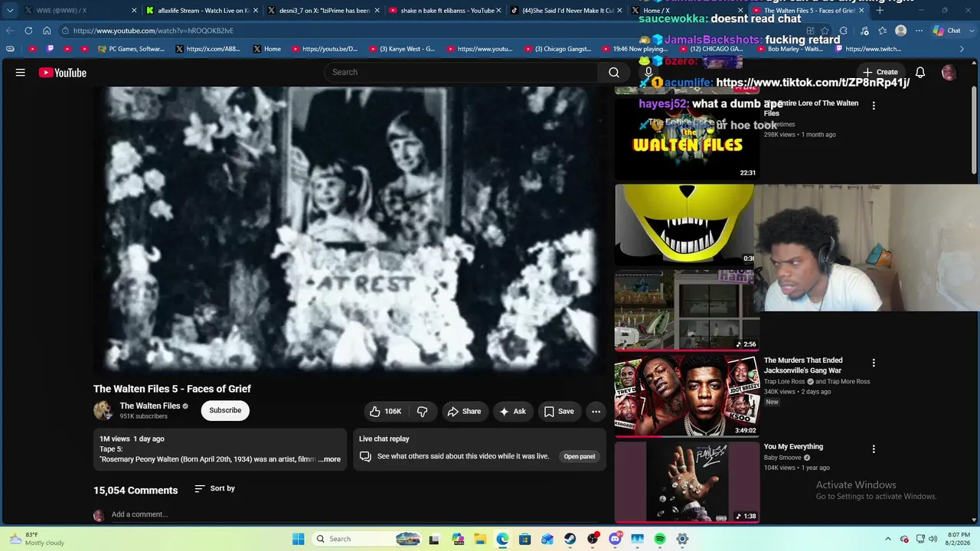
Task: Open the Sort by comments dropdown
Action: coord(214,488)
